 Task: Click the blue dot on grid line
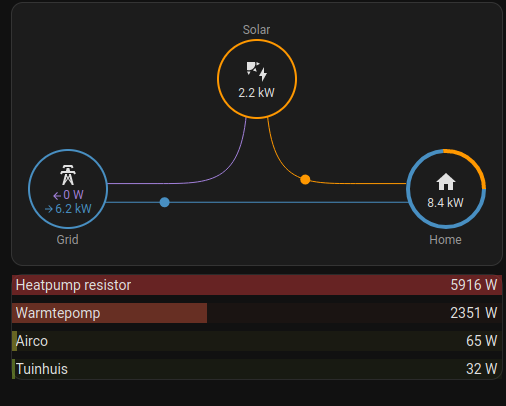coord(164,202)
